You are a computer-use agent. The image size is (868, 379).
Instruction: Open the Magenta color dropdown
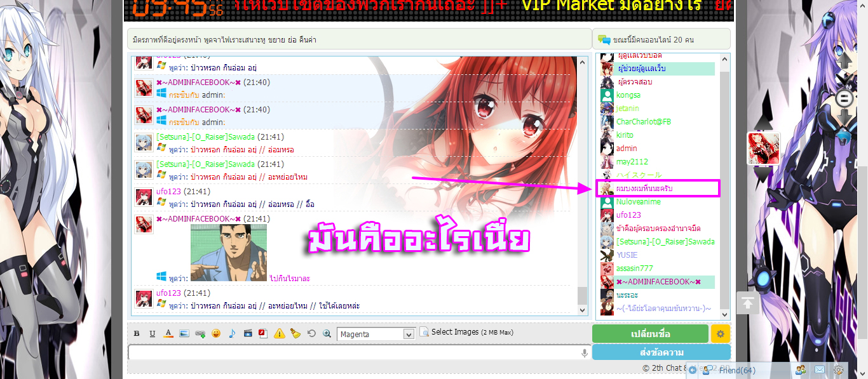[x=376, y=334]
